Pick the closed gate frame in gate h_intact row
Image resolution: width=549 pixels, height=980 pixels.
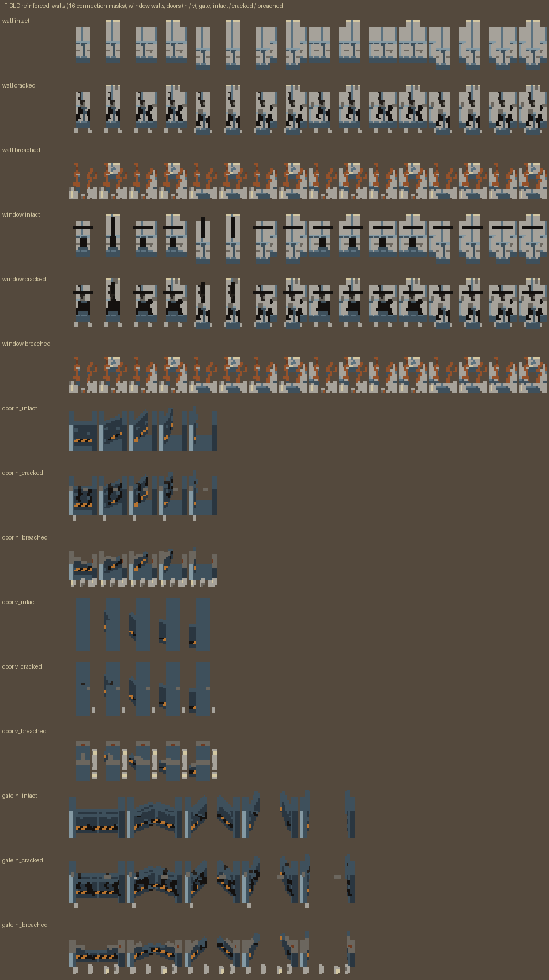(x=97, y=817)
